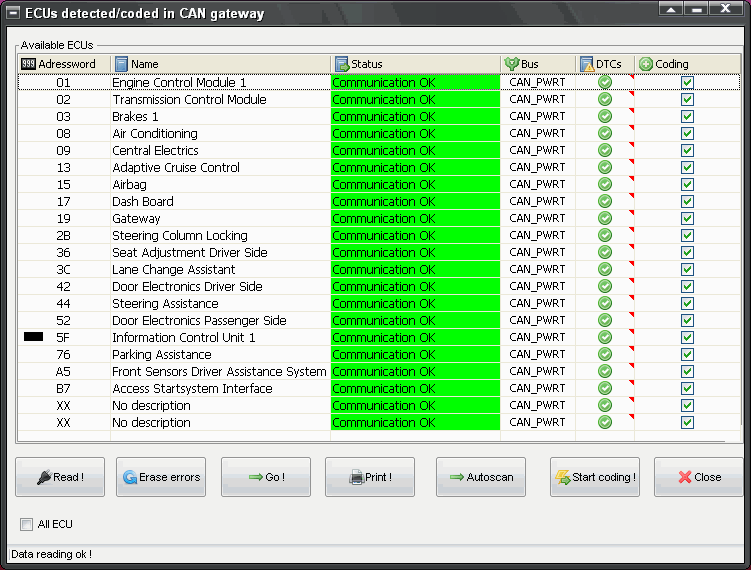Click DTC check icon in Brakes 1 row
Screen dimensions: 751x570
coord(605,116)
